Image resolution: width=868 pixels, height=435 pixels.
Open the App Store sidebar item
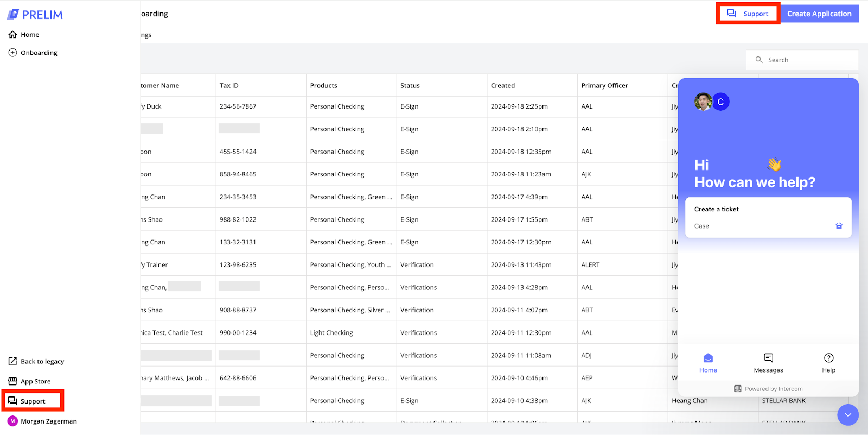click(30, 382)
